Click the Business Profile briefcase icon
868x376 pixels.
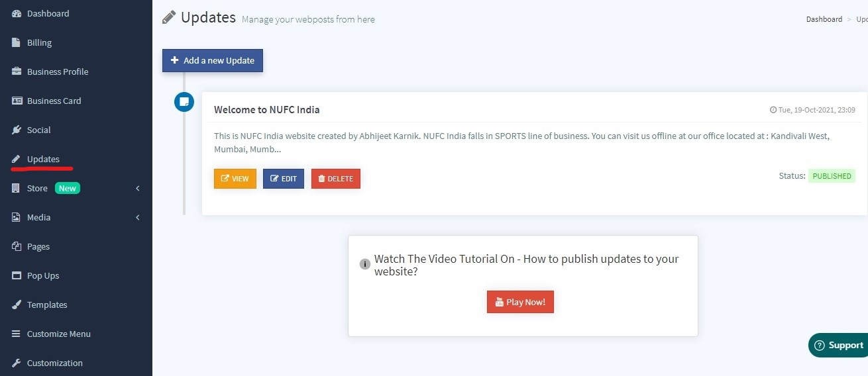click(x=17, y=71)
